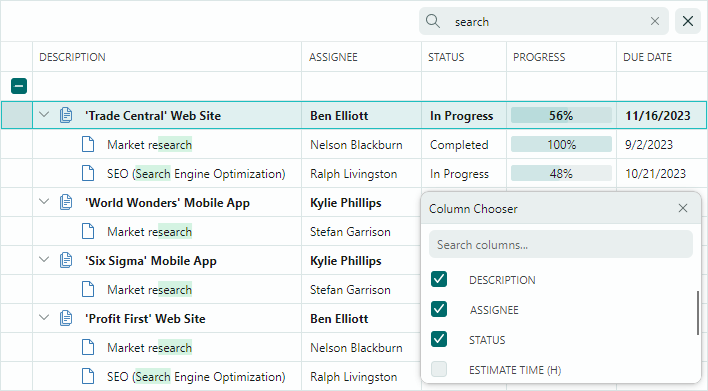The width and height of the screenshot is (708, 391).
Task: Click document icon of Market research under Trade Central
Action: click(88, 144)
